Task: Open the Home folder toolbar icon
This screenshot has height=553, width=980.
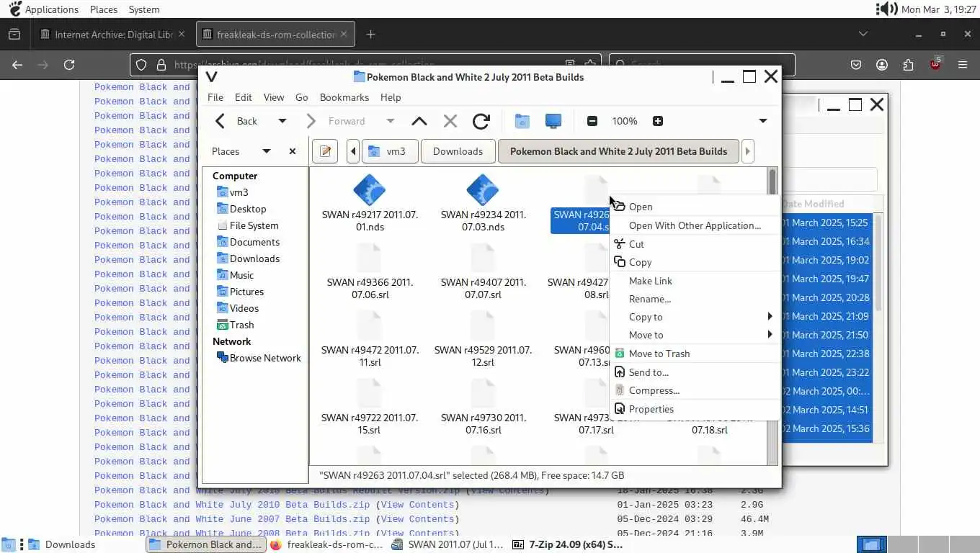Action: click(522, 121)
